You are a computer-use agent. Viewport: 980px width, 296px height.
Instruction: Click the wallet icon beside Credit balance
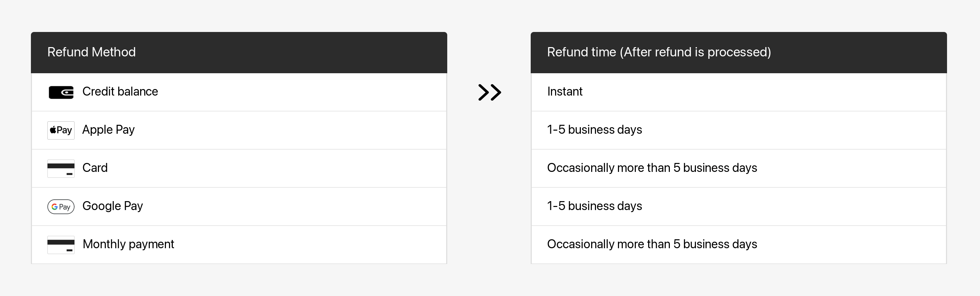click(61, 92)
